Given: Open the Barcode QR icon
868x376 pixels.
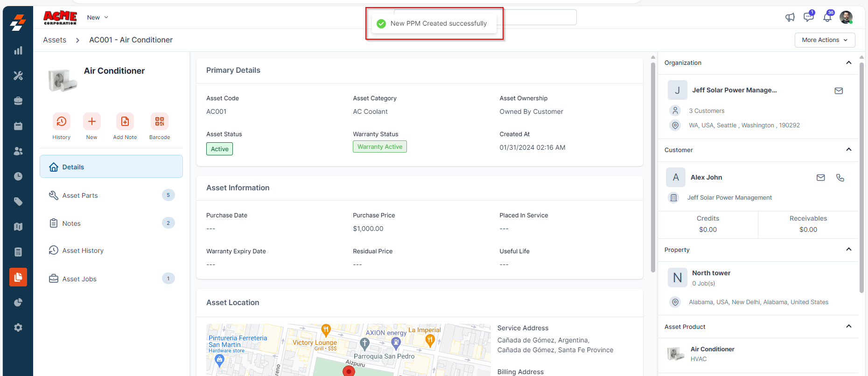Looking at the screenshot, I should tap(160, 122).
